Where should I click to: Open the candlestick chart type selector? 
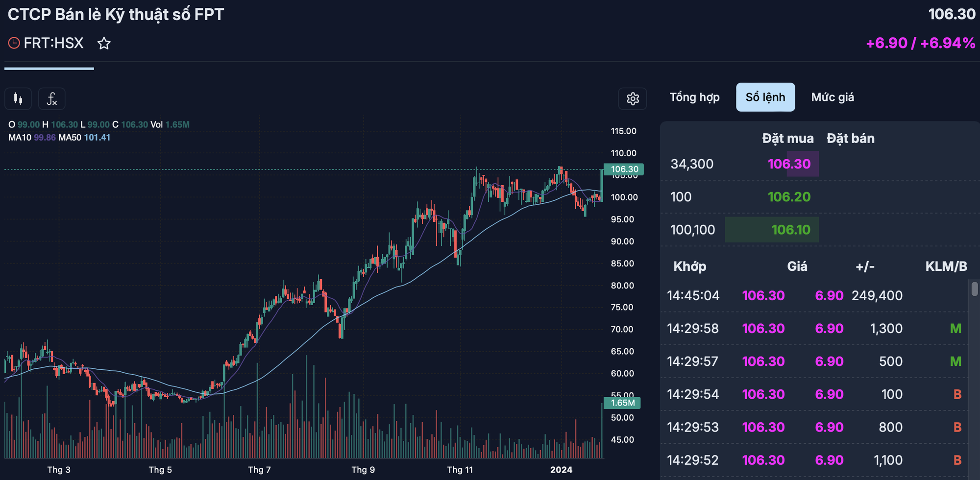(18, 99)
